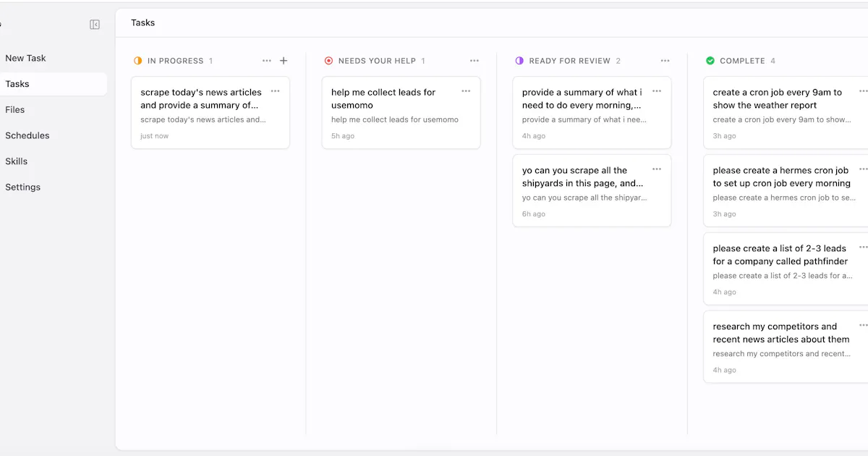Open options for 'scrape today's news articles' card
This screenshot has height=456, width=868.
pyautogui.click(x=276, y=91)
